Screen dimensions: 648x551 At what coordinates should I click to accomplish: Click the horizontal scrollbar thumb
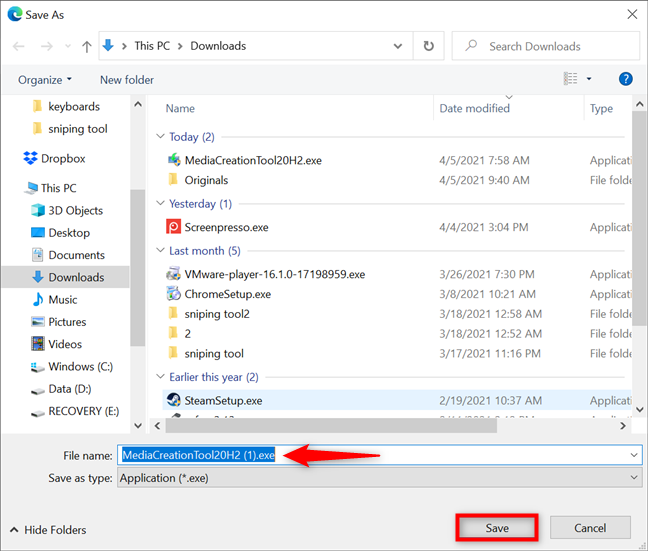tap(331, 426)
